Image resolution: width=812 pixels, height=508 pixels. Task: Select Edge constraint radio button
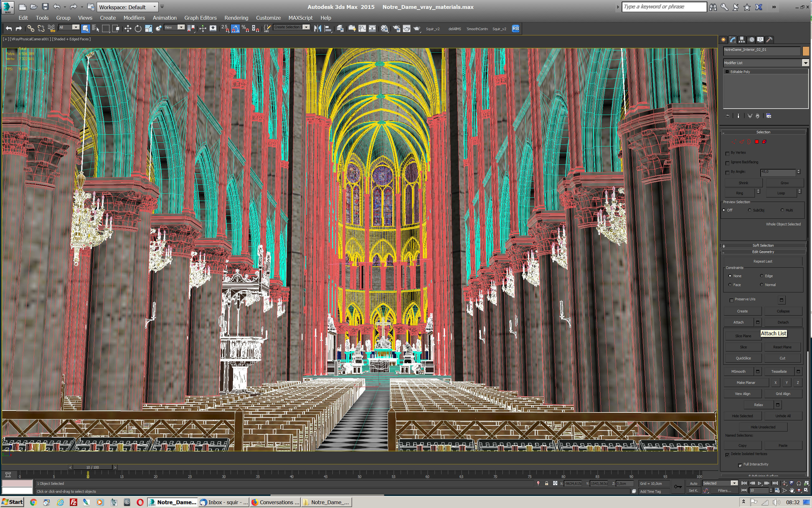[762, 276]
